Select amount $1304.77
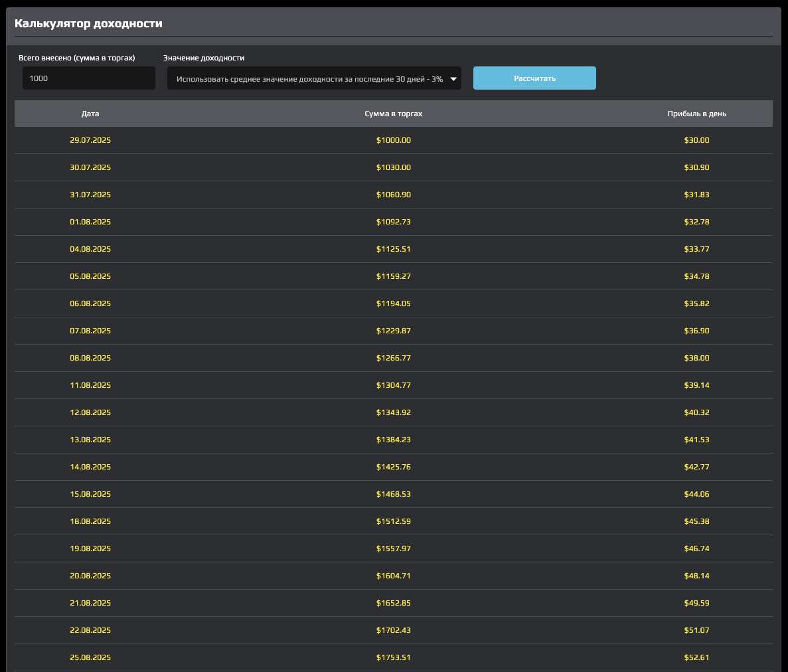 coord(394,385)
